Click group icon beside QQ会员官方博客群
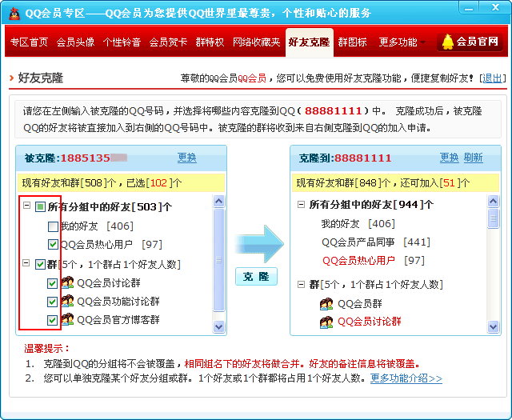Screen dimensions: 512x420 click(67, 319)
